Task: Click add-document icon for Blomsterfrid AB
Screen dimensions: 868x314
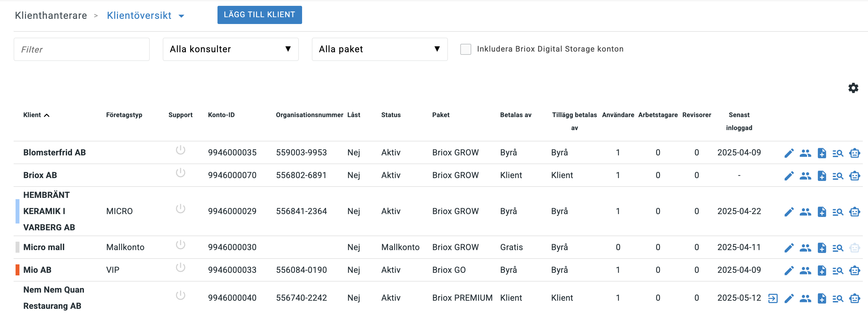Action: 822,153
